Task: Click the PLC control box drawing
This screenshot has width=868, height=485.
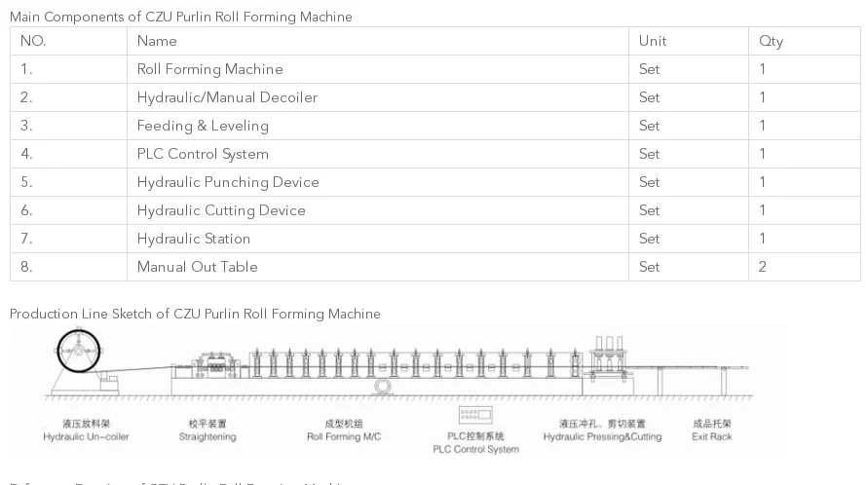Action: 475,416
